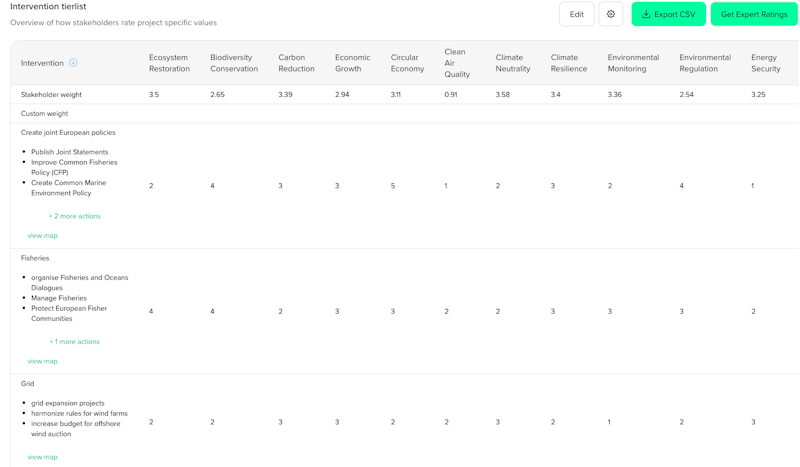Click the sort arrow icon beside Intervention
This screenshot has width=800, height=467.
[73, 63]
